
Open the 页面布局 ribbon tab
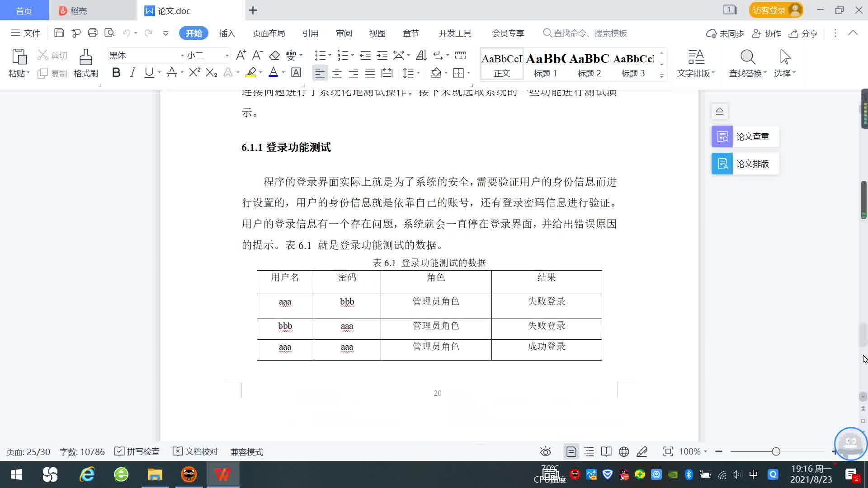(269, 33)
